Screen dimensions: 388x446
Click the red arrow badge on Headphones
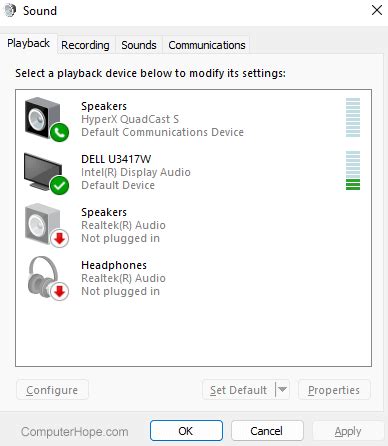(x=59, y=291)
